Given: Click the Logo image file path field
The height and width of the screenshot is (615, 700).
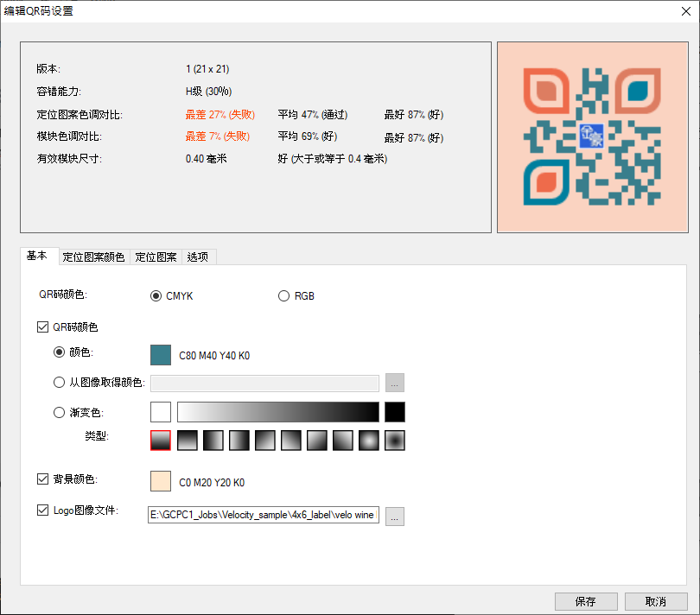Looking at the screenshot, I should point(264,515).
